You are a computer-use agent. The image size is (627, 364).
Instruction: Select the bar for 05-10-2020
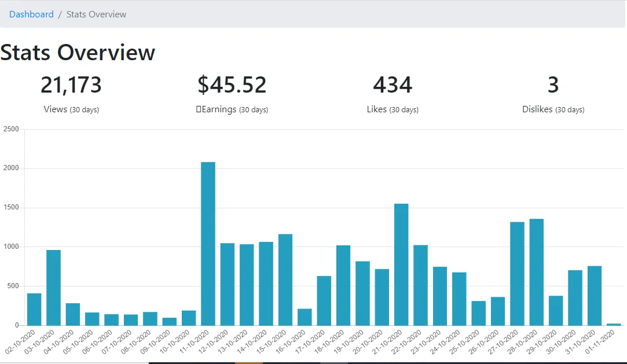tap(93, 319)
